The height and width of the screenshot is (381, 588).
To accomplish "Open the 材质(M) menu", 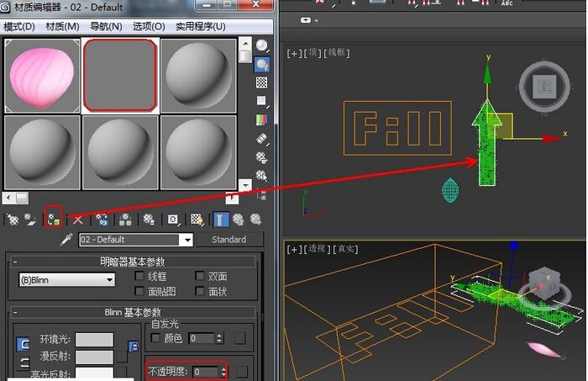I will (62, 27).
